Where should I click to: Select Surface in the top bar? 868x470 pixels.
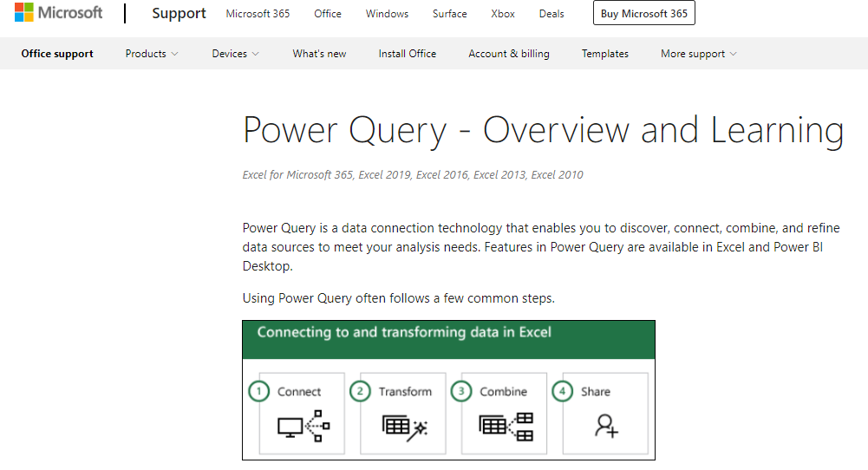pos(449,13)
